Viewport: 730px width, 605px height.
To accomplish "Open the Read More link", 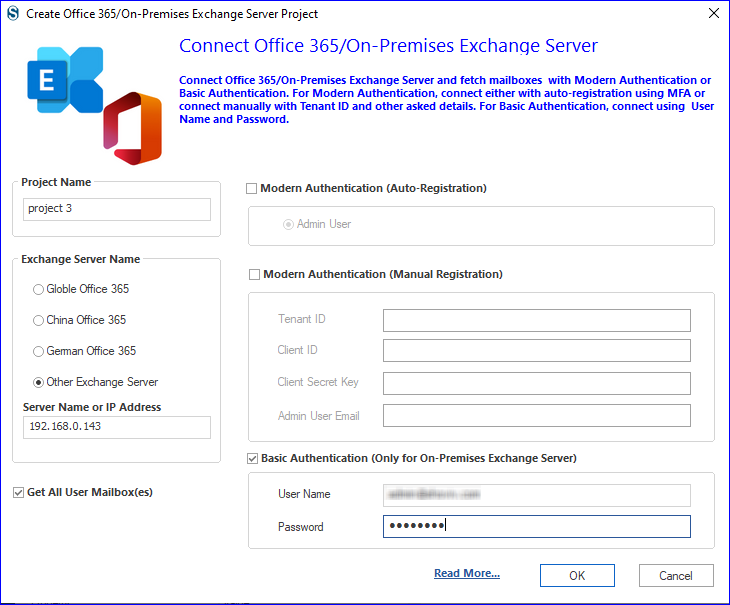I will [467, 573].
